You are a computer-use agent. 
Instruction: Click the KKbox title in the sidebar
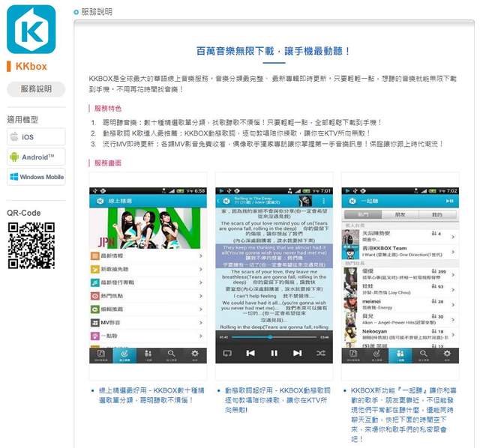pyautogui.click(x=31, y=66)
